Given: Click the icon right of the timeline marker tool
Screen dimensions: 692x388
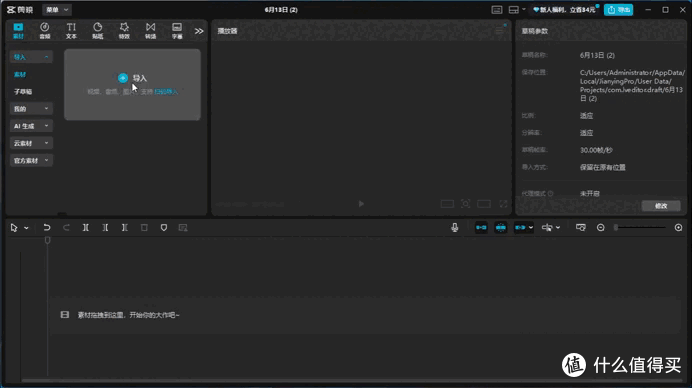Looking at the screenshot, I should point(183,227).
